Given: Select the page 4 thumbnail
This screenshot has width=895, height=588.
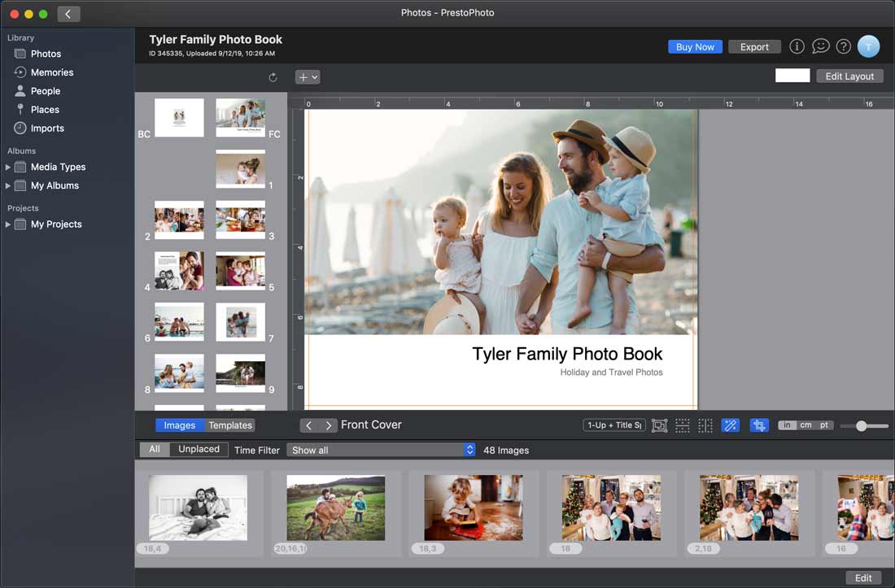Looking at the screenshot, I should [x=179, y=271].
